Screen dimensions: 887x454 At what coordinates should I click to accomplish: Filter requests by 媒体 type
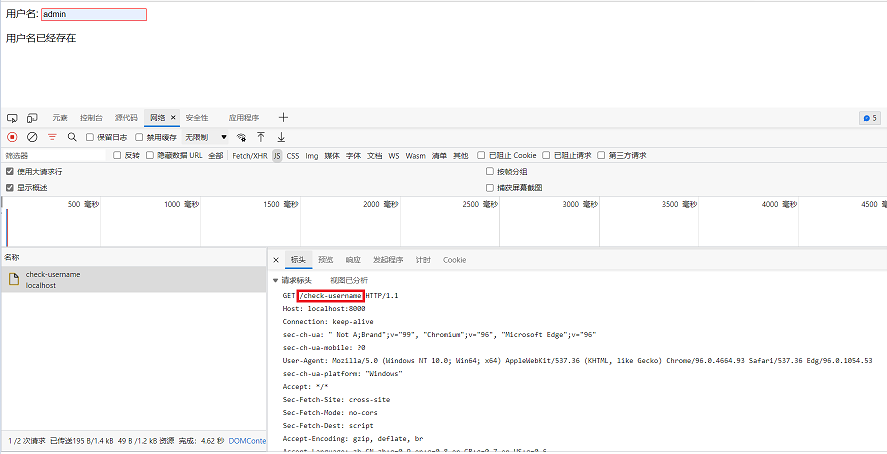point(331,155)
